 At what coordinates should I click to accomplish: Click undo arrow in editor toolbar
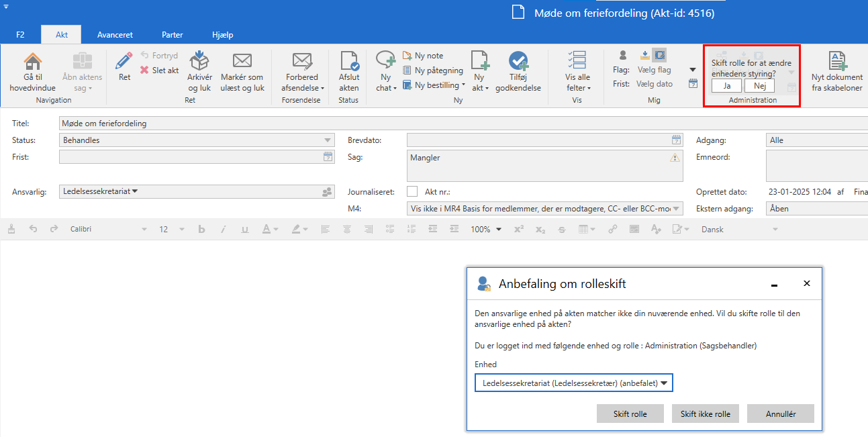click(x=33, y=229)
